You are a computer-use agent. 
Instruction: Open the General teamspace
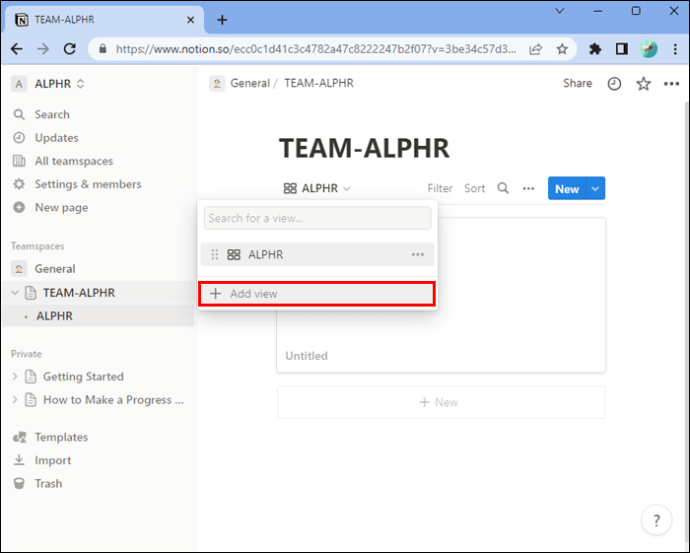click(x=55, y=269)
